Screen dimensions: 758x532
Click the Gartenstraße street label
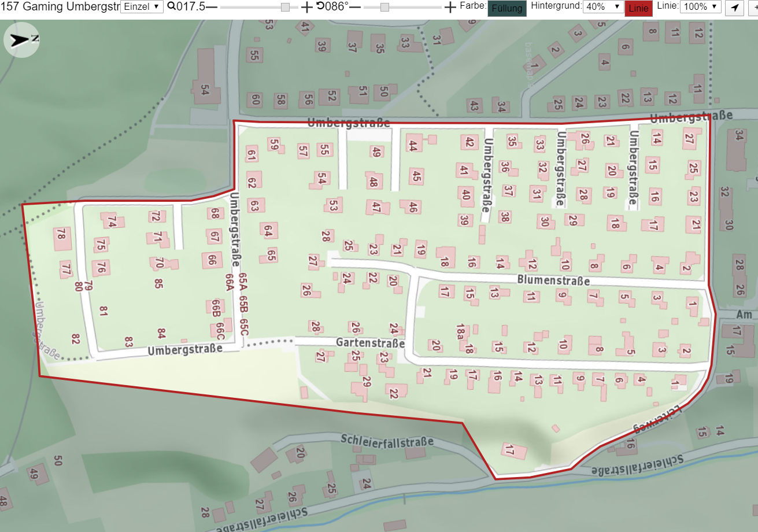point(370,343)
